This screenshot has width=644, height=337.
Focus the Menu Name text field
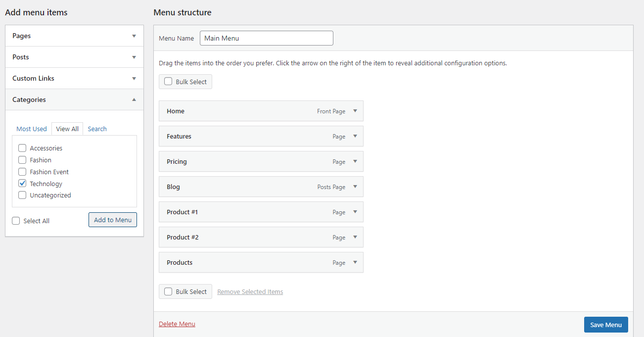[x=267, y=38]
